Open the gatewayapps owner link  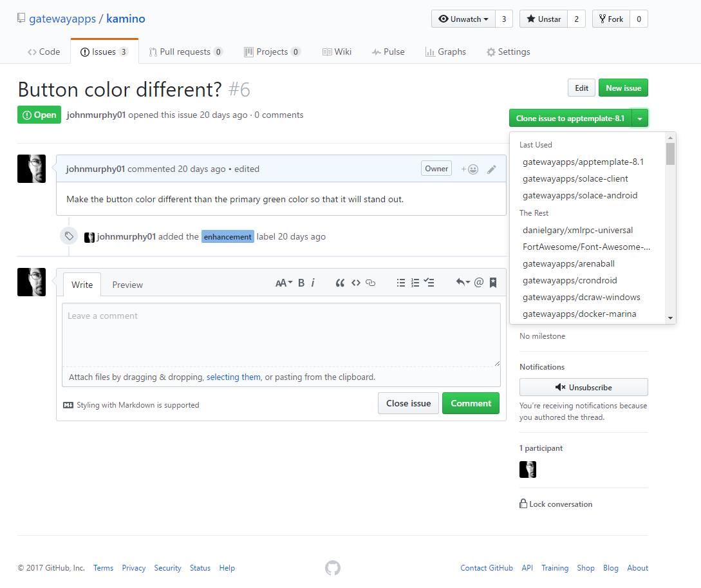coord(62,19)
